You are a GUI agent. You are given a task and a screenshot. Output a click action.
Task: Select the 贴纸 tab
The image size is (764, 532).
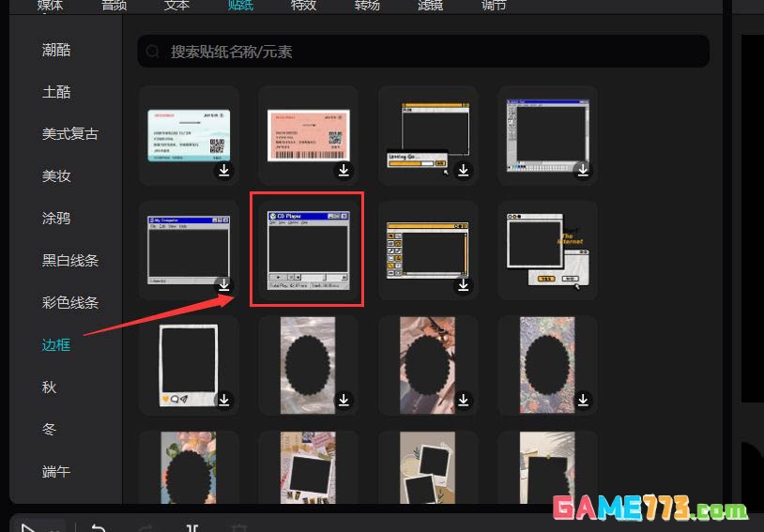pos(240,6)
